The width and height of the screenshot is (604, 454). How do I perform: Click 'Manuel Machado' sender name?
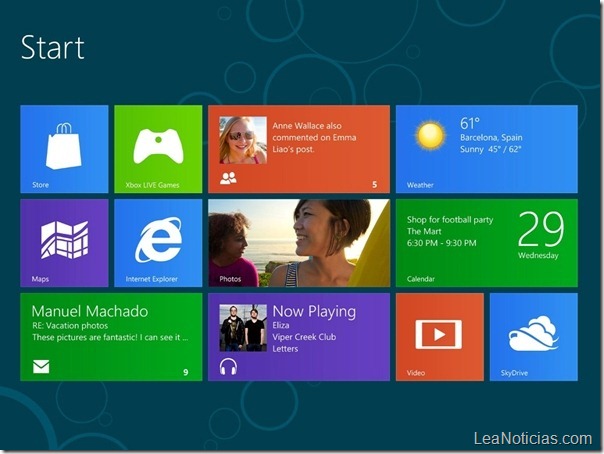tap(90, 311)
